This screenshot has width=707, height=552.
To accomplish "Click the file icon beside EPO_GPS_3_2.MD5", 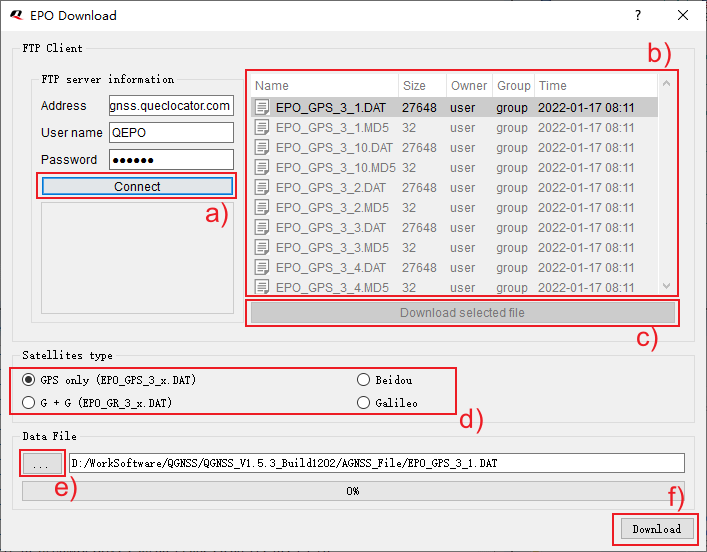I will [x=262, y=207].
